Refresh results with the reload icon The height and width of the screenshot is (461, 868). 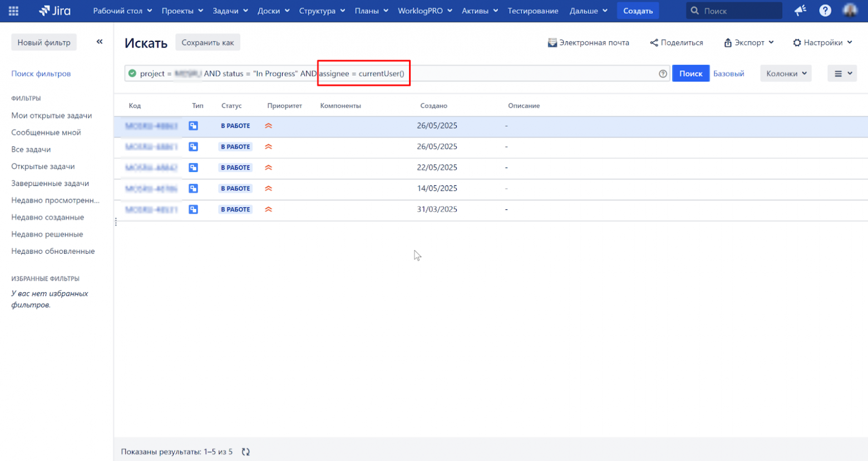[x=245, y=452]
